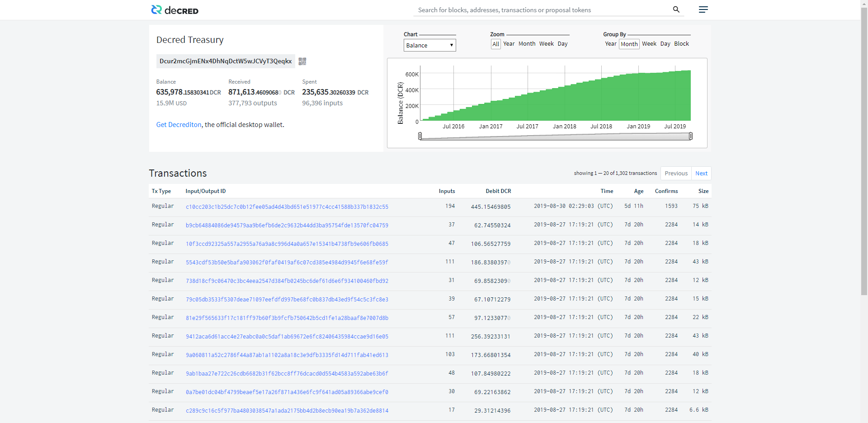Group chart by Week
Viewport: 868px width, 423px height.
tap(649, 44)
